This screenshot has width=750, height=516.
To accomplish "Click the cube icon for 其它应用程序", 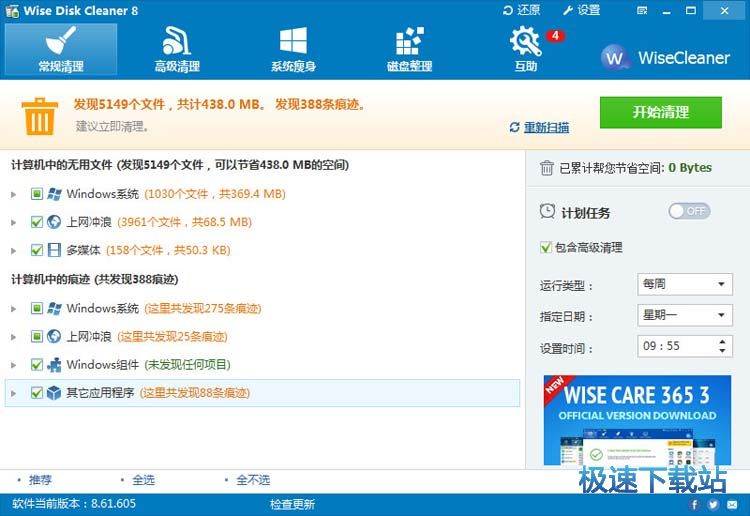I will point(54,393).
